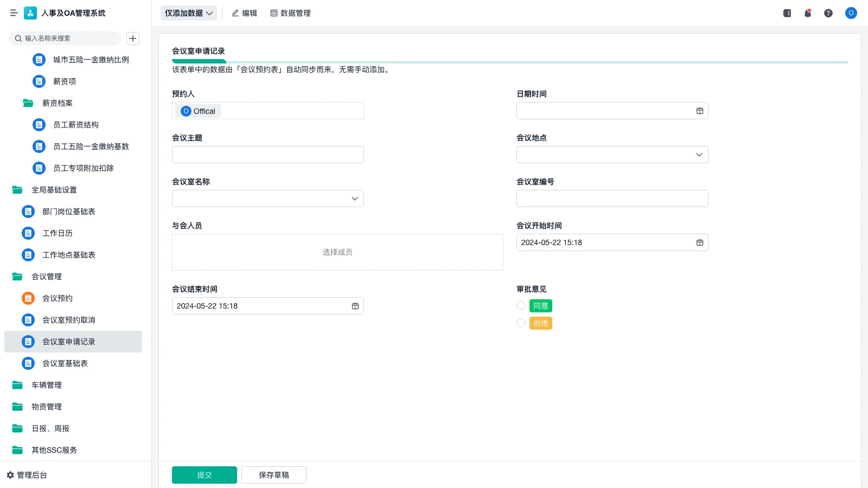Click the 选择成员 member picker area

[x=337, y=252]
